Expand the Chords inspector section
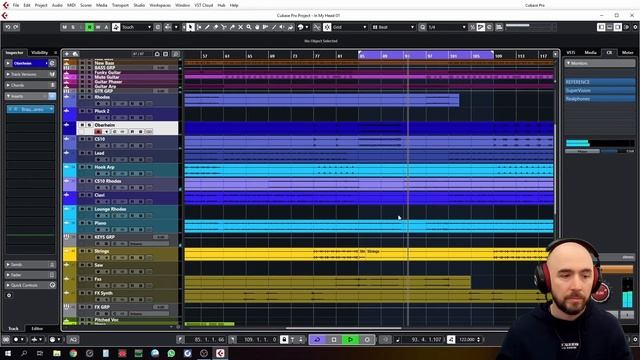Image resolution: width=640 pixels, height=360 pixels. click(x=31, y=85)
